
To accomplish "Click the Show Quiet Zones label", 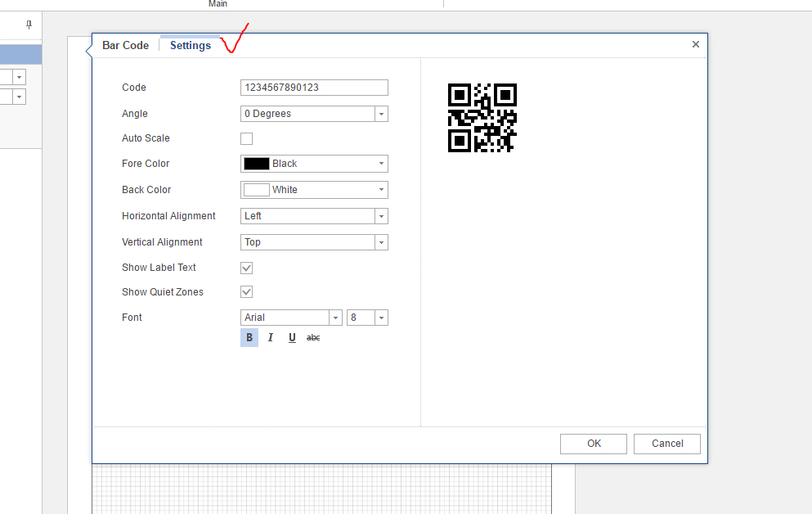I will pyautogui.click(x=163, y=292).
